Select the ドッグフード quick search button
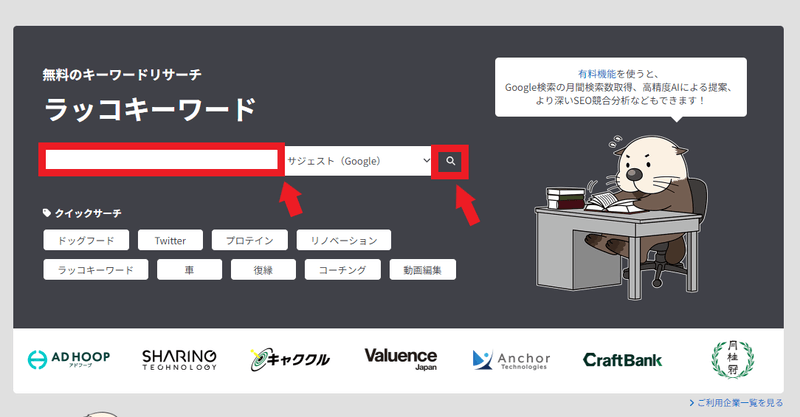The width and height of the screenshot is (800, 417). tap(86, 240)
